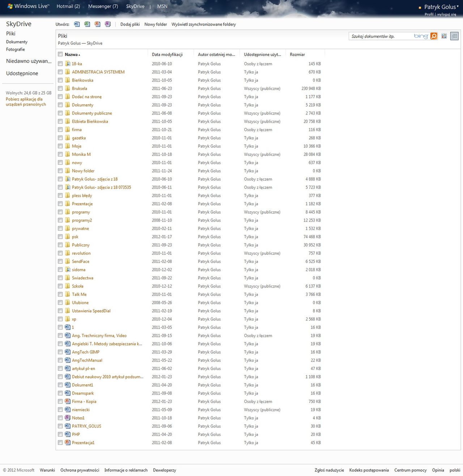Select the PHP document checkbox

[x=60, y=434]
